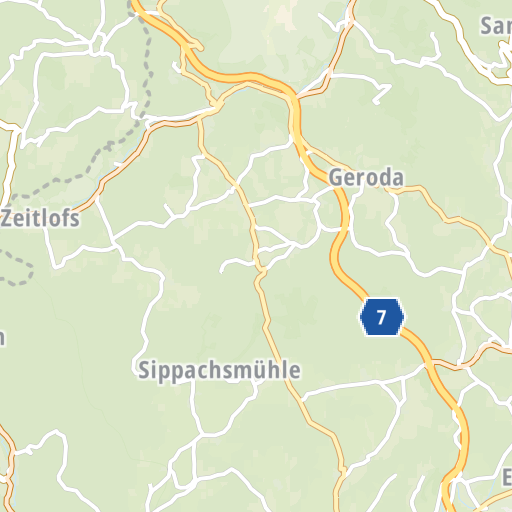The width and height of the screenshot is (512, 512).
Task: Click the orange motorway just above the 7 shield
Action: pyautogui.click(x=352, y=283)
